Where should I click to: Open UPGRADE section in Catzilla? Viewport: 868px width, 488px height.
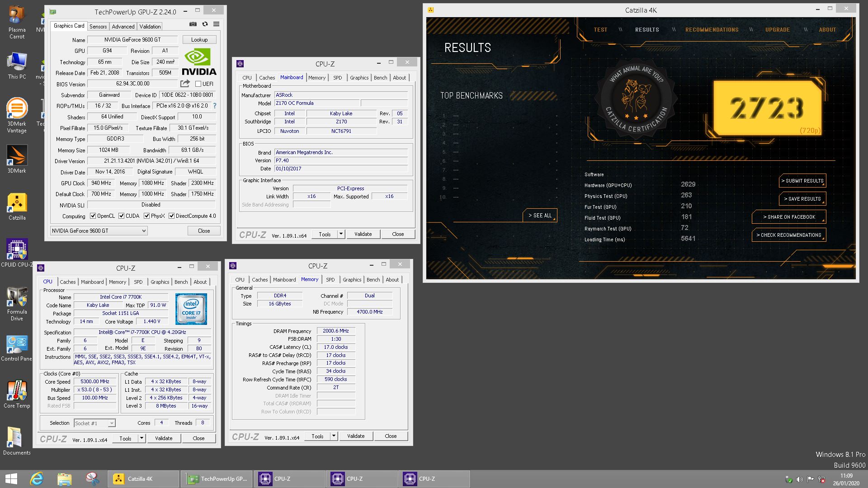click(x=777, y=30)
